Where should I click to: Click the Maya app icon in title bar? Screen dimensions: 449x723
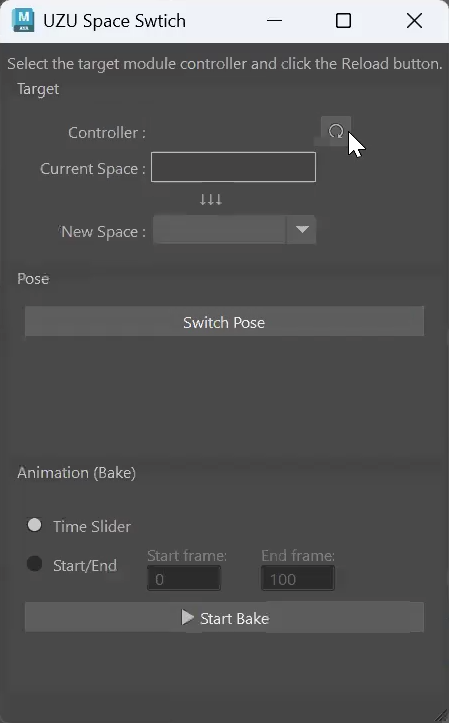24,21
